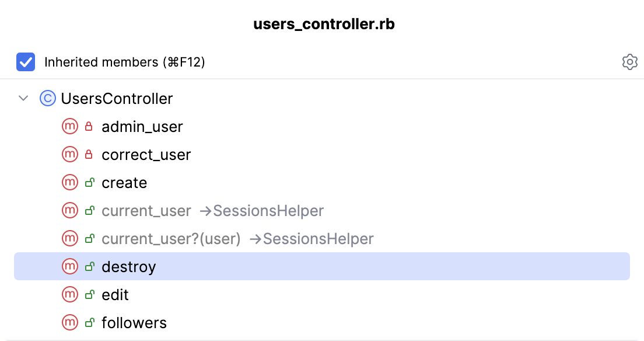Jump to the admin_user method
This screenshot has width=644, height=341.
(x=142, y=127)
